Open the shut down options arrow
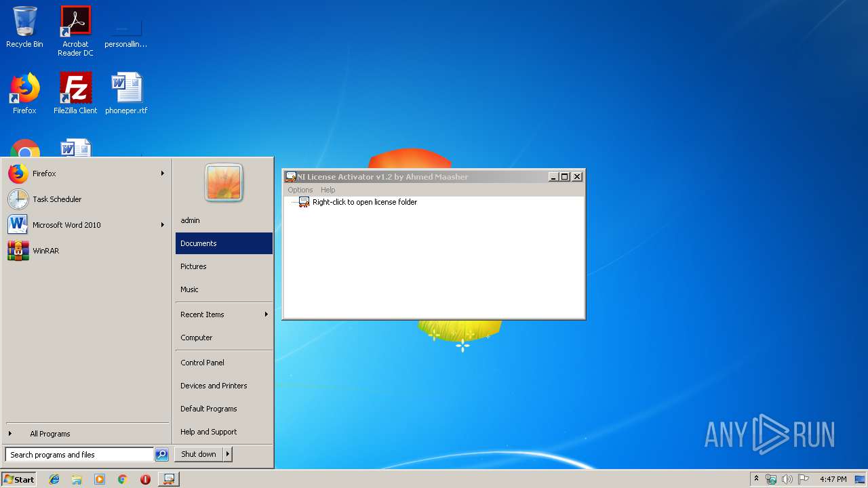Viewport: 868px width, 488px height. coord(228,454)
